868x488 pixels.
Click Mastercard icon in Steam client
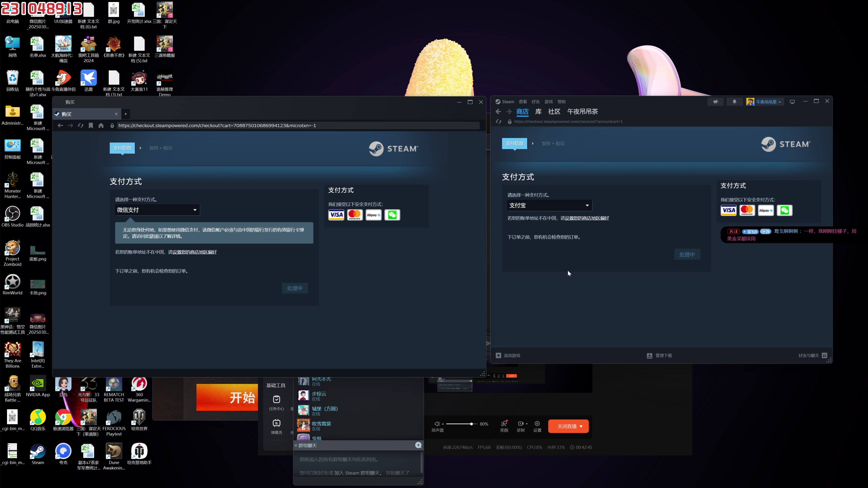[x=747, y=211]
